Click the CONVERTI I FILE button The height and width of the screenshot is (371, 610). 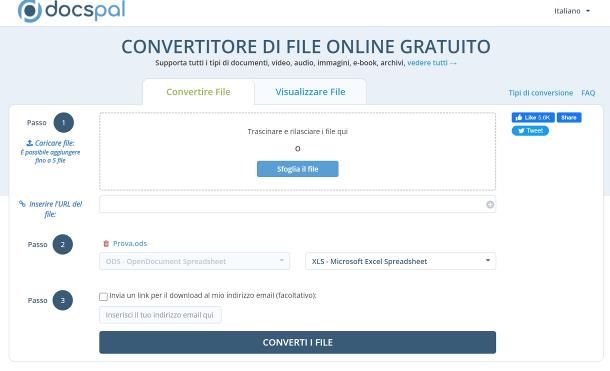pos(298,342)
